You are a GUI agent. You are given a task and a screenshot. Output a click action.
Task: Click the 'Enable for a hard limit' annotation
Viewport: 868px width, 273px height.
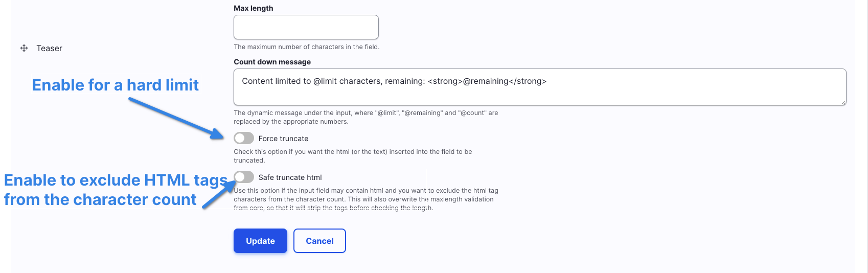(115, 85)
